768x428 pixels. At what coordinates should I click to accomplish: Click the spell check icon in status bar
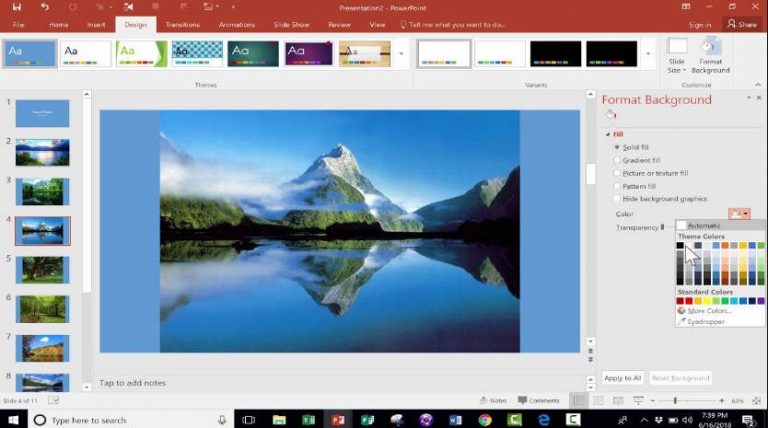[x=53, y=401]
